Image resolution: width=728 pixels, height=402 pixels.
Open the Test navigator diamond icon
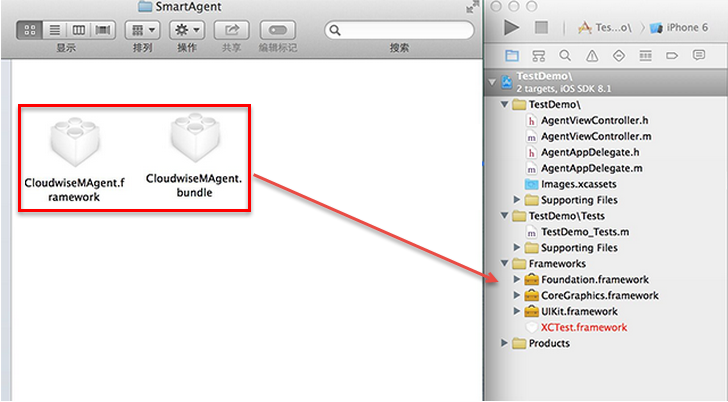[618, 56]
